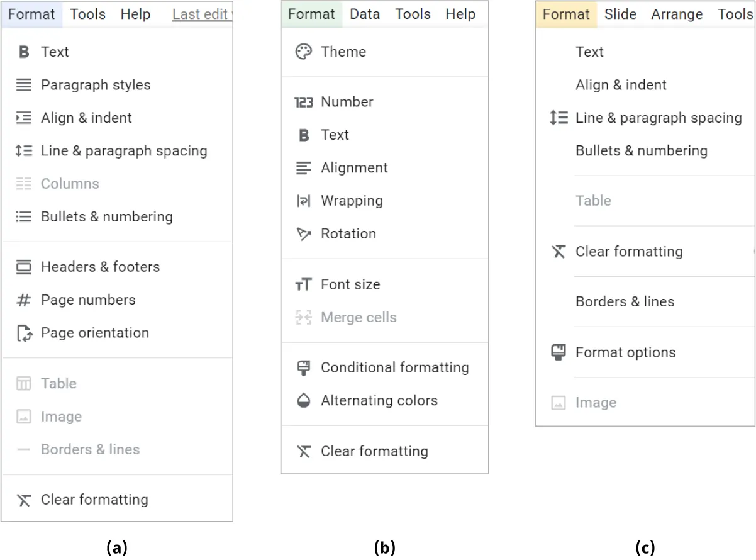Click the Font size icon in Sheets menu

[x=304, y=284]
